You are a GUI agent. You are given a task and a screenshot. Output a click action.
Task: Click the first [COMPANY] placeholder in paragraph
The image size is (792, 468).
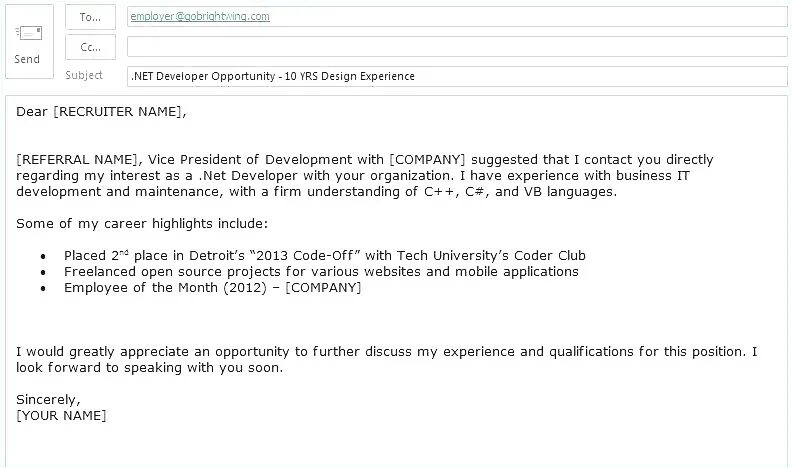pyautogui.click(x=427, y=160)
